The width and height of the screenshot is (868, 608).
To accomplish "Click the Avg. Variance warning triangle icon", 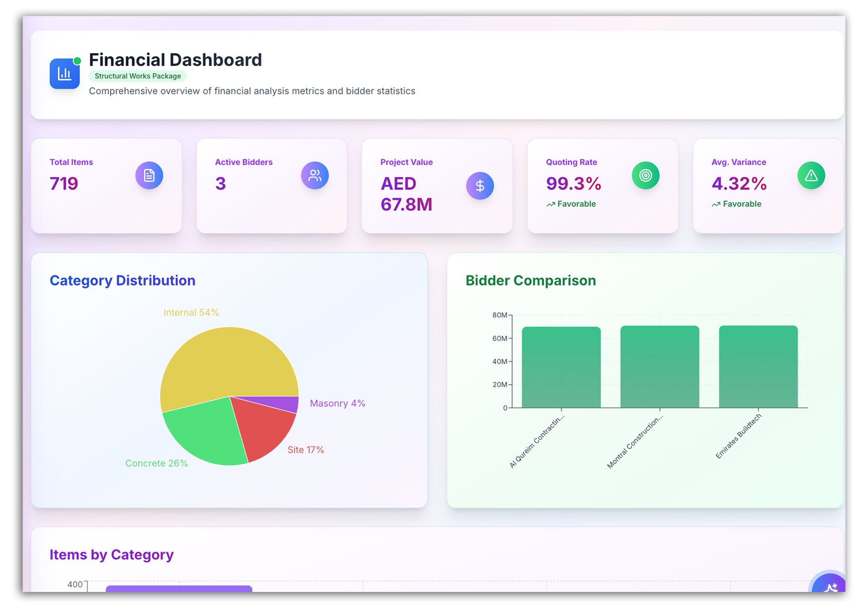I will (x=811, y=175).
